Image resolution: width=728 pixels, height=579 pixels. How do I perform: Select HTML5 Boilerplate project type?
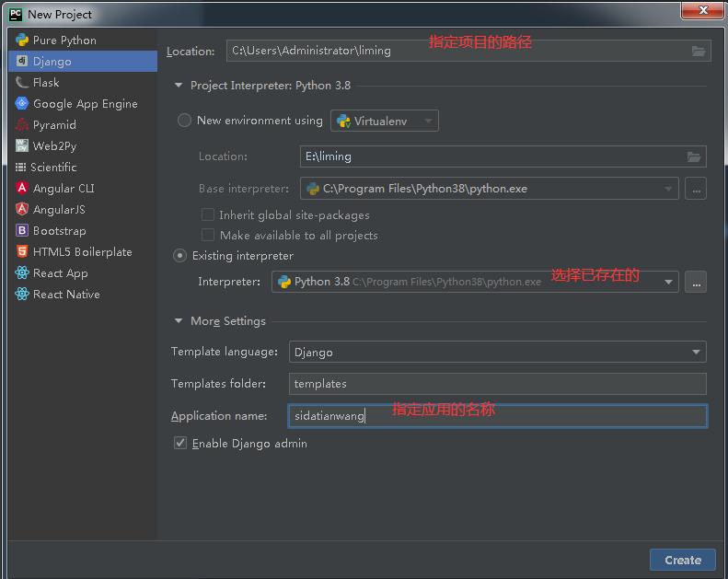click(83, 251)
